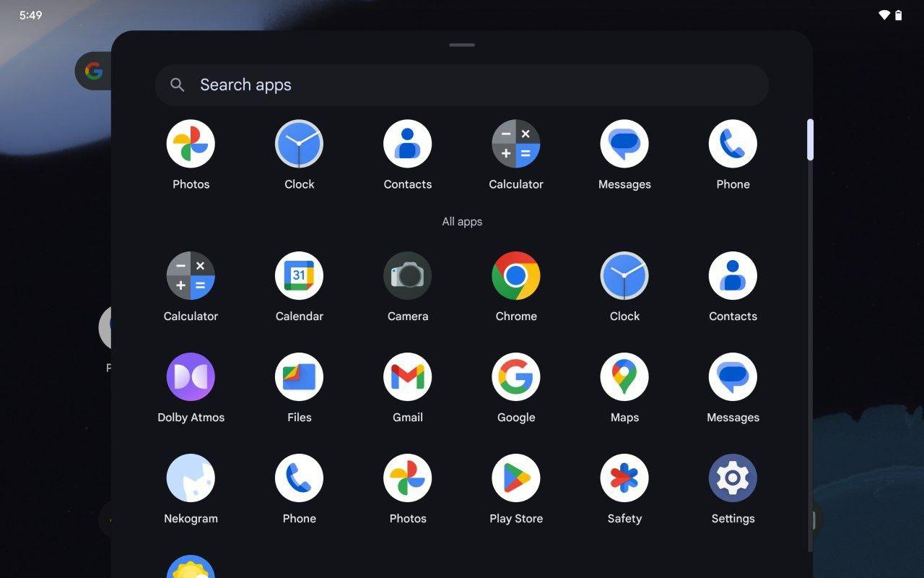Open Calculator under All apps
924x578 pixels.
click(x=191, y=275)
